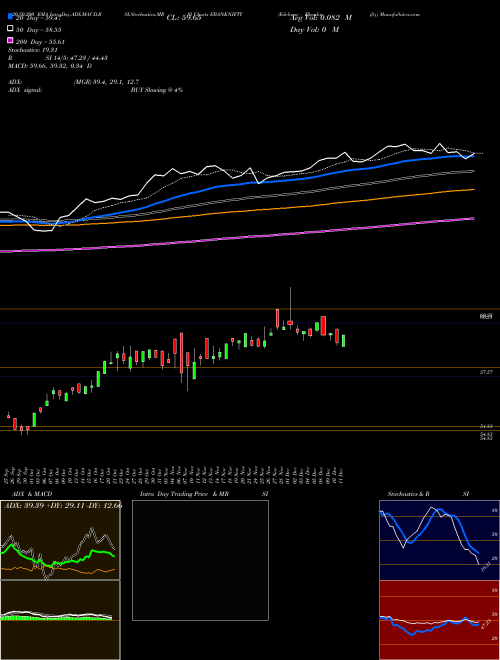Click the blue 20 Day legend swatch
Image resolution: width=500 pixels, height=660 pixels.
pos(10,17)
